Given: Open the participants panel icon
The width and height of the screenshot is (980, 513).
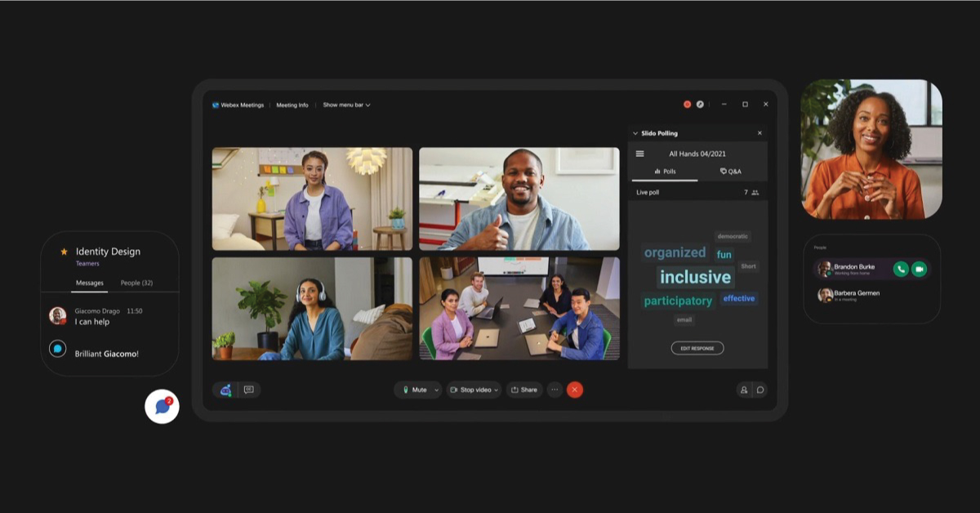Looking at the screenshot, I should coord(743,390).
